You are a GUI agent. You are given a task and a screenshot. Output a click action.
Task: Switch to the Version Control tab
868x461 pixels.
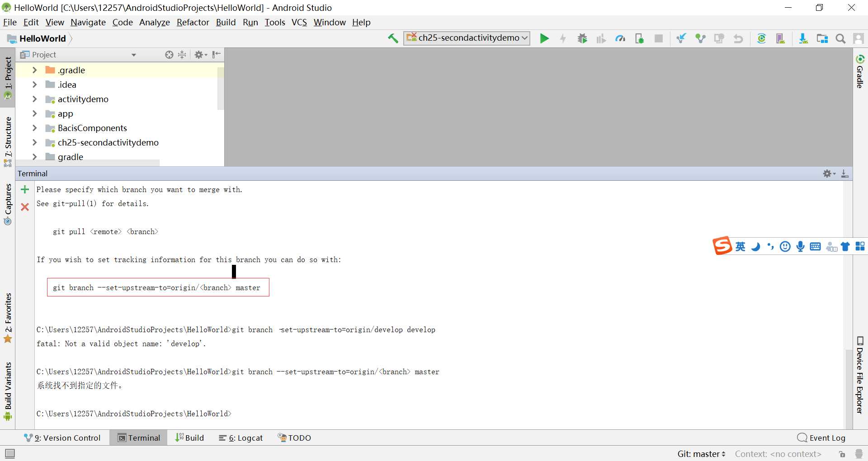tap(62, 437)
